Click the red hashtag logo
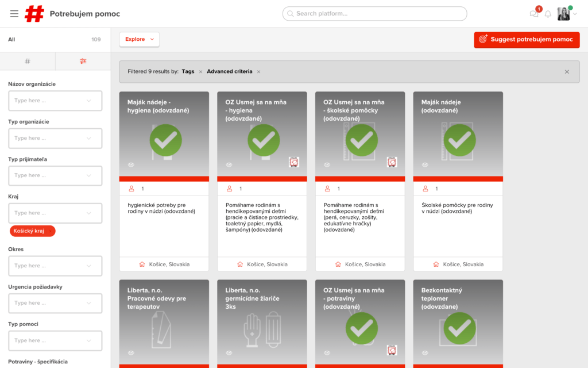 pyautogui.click(x=34, y=14)
